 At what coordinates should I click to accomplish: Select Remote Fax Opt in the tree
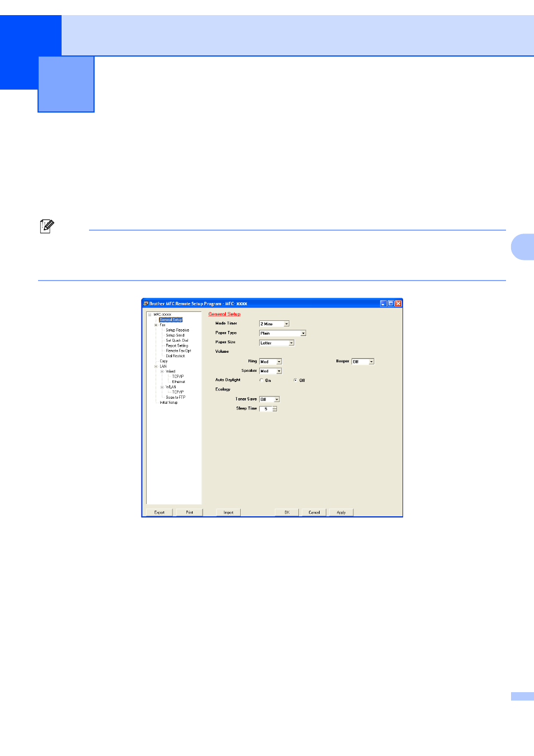[x=179, y=351]
